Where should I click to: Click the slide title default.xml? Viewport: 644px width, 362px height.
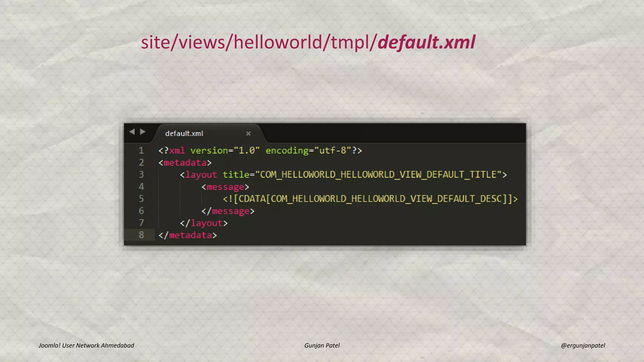pyautogui.click(x=426, y=42)
